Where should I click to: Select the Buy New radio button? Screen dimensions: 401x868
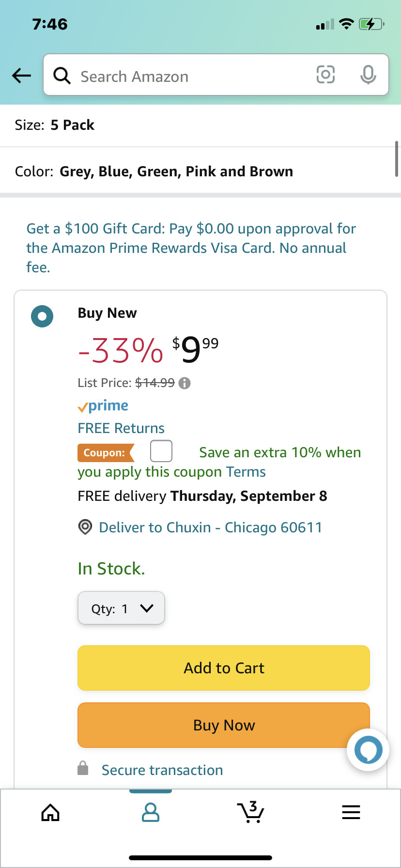point(42,316)
